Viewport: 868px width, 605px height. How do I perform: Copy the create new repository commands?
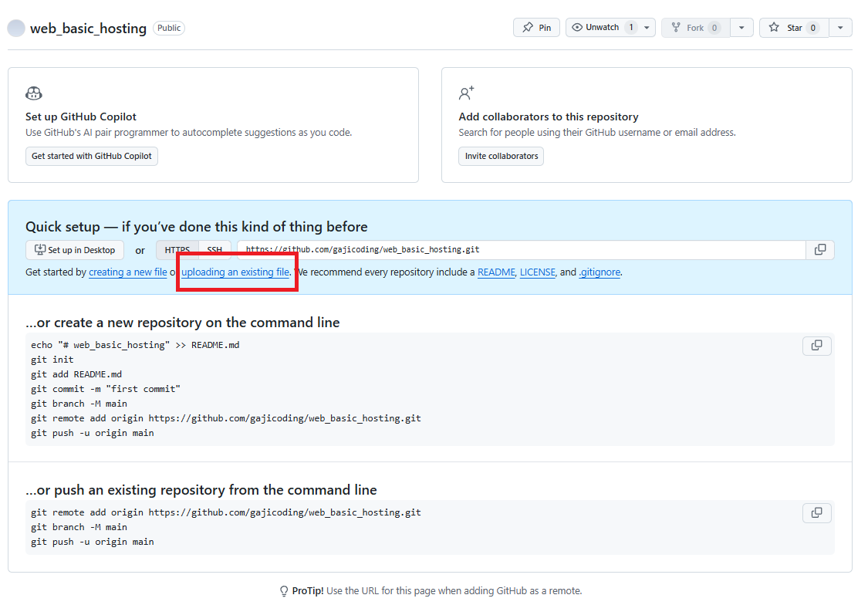click(x=816, y=346)
